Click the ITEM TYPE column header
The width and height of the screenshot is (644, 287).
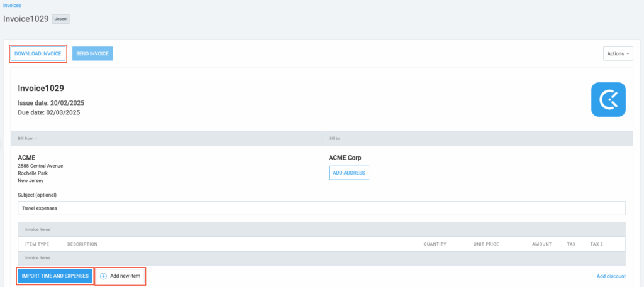click(37, 244)
